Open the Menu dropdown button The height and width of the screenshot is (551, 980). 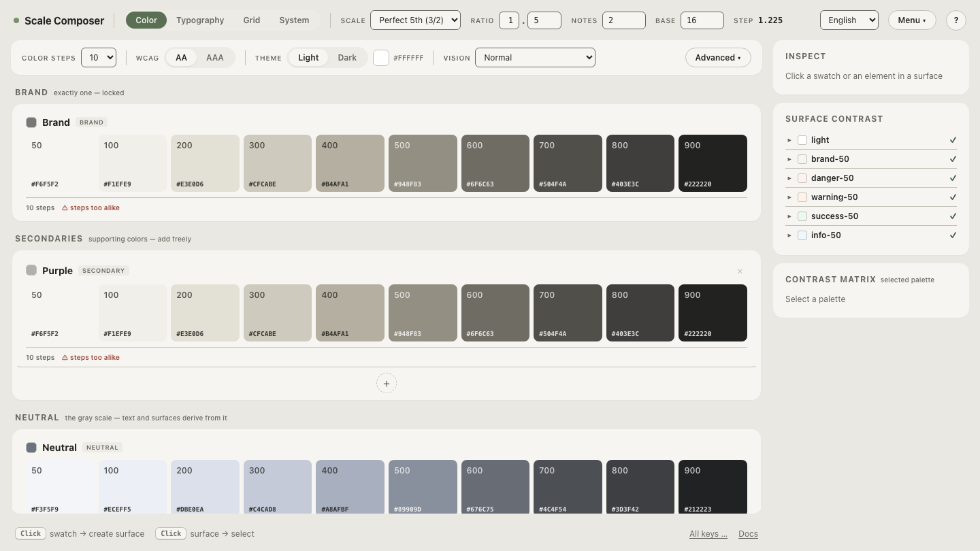[912, 20]
